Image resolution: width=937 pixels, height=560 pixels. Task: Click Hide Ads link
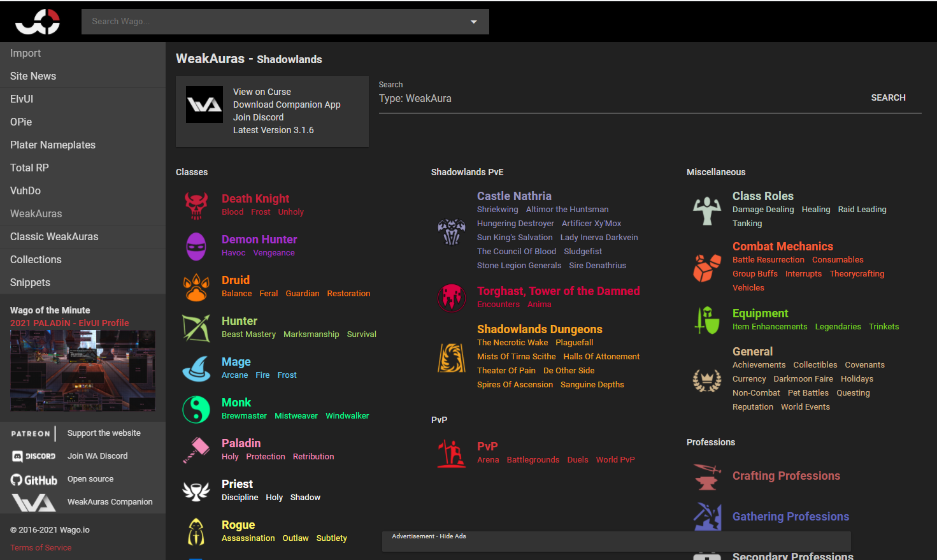[453, 536]
